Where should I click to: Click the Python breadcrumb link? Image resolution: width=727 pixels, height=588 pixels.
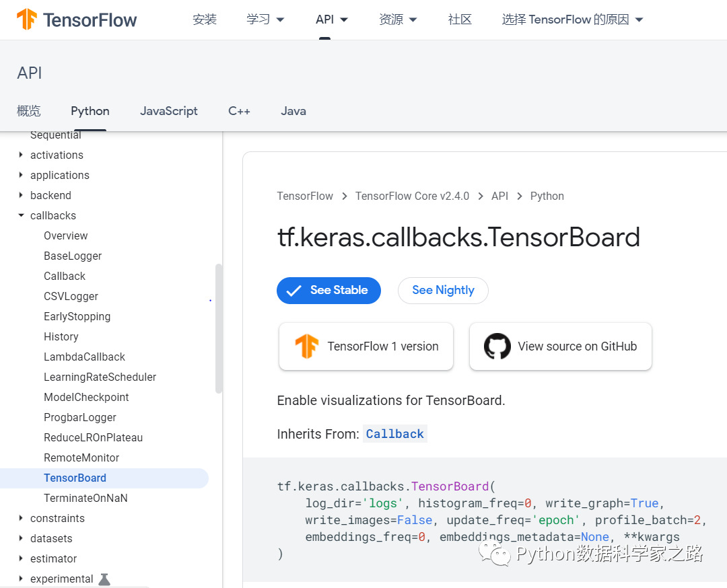click(547, 196)
